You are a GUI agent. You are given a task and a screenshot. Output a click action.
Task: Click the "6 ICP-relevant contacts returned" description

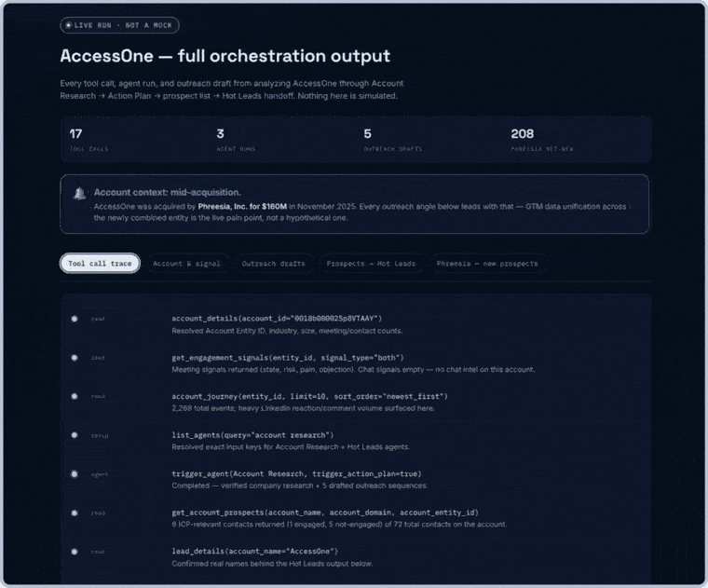click(x=339, y=525)
